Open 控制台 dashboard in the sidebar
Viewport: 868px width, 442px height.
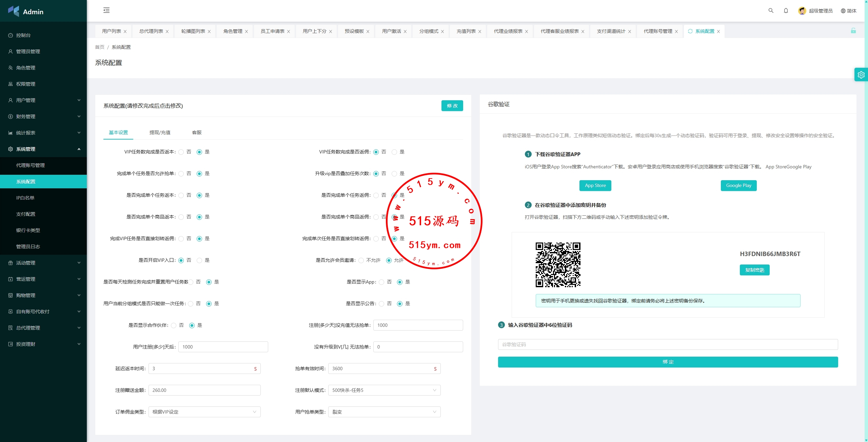point(23,35)
